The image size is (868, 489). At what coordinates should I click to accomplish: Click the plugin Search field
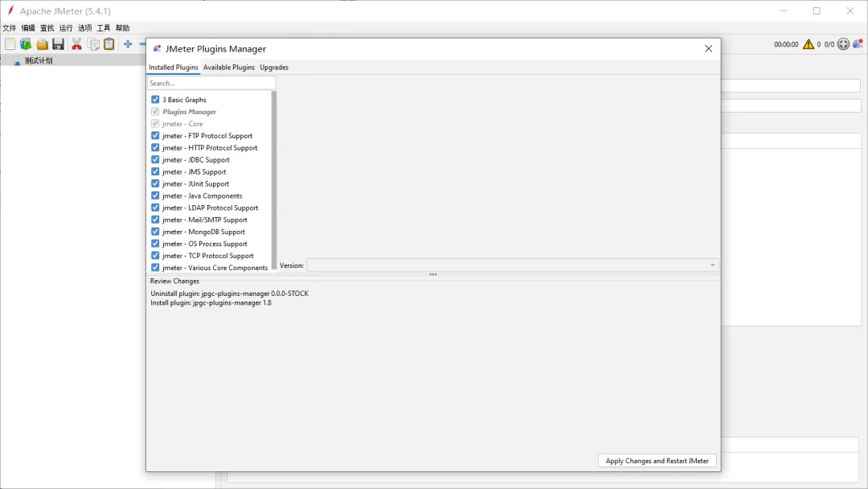211,83
